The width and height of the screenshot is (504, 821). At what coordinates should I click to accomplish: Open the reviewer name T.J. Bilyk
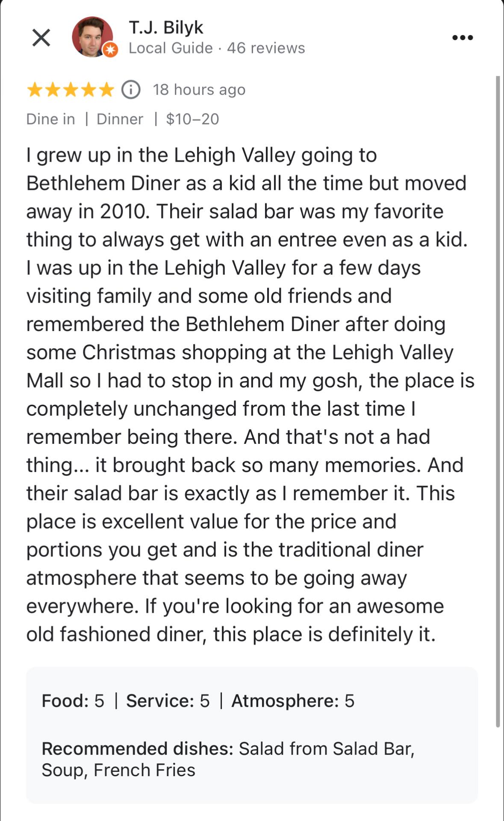(166, 27)
